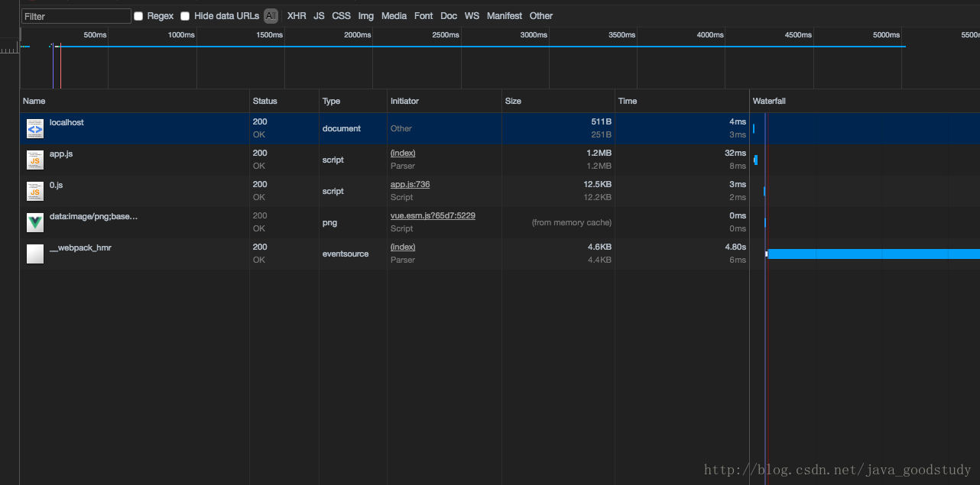This screenshot has height=485, width=980.
Task: Select the All filter type
Action: 271,16
